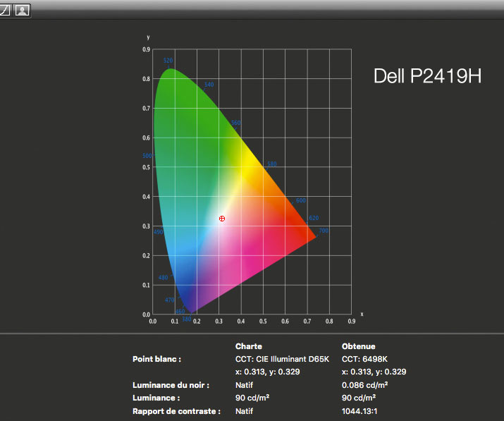Click the '580' wavelength label on diagram
Screen dimensions: 504x421
coord(272,164)
